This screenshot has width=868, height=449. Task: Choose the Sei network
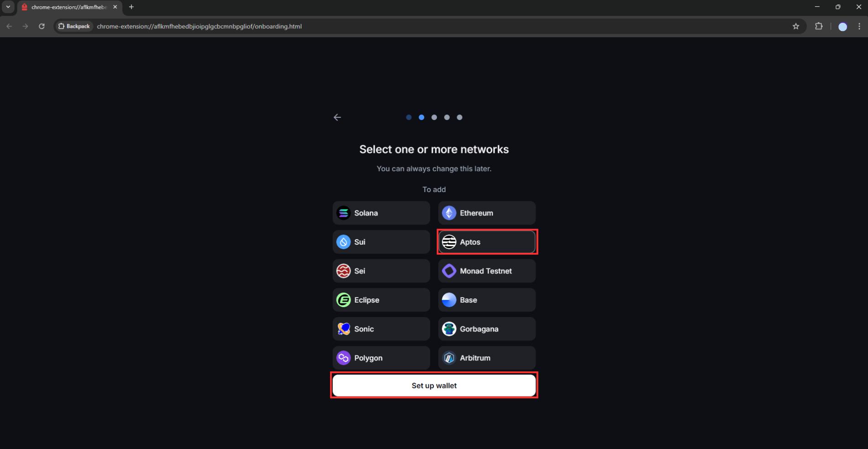(x=381, y=271)
